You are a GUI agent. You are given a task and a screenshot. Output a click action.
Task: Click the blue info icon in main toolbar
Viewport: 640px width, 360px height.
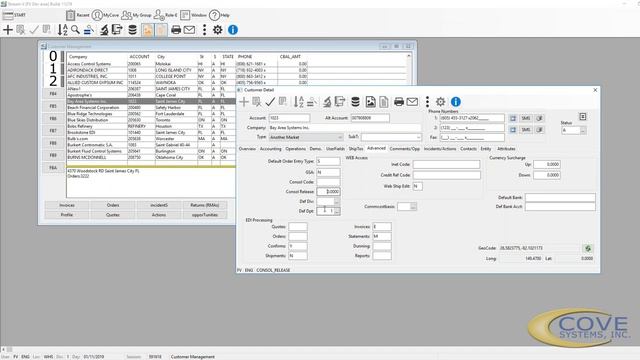point(233,30)
